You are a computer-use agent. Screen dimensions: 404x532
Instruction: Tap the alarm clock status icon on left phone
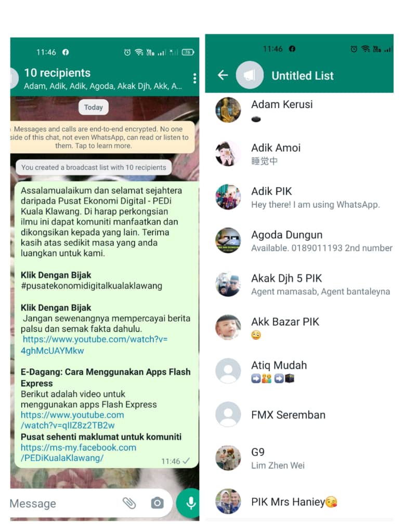pos(127,52)
